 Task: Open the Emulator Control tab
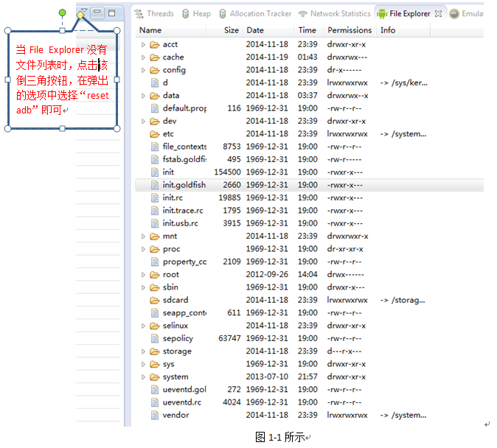[466, 13]
